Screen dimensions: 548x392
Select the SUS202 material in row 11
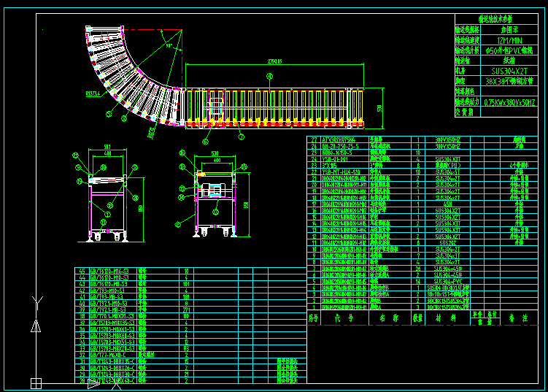448,242
